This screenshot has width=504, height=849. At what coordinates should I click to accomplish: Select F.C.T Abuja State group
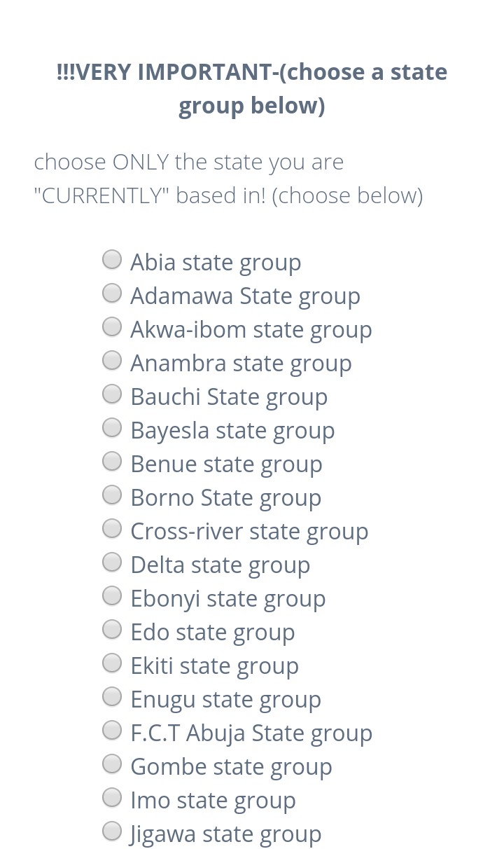[112, 731]
